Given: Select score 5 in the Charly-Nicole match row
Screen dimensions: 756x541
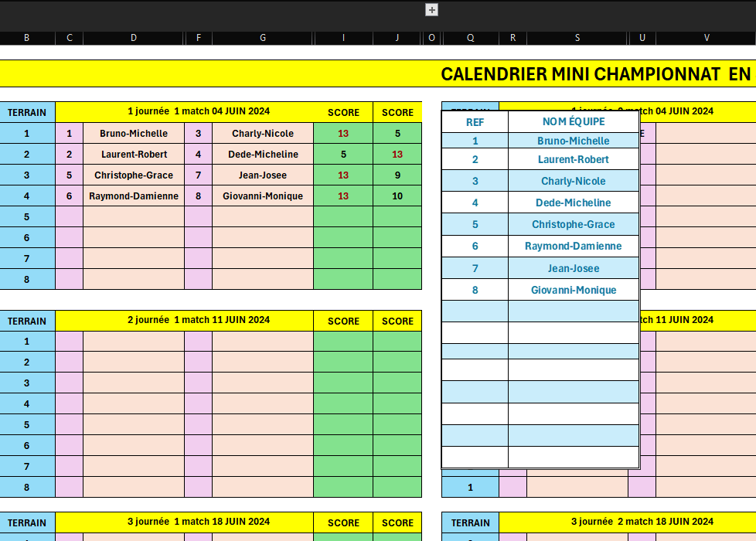Looking at the screenshot, I should (x=397, y=134).
